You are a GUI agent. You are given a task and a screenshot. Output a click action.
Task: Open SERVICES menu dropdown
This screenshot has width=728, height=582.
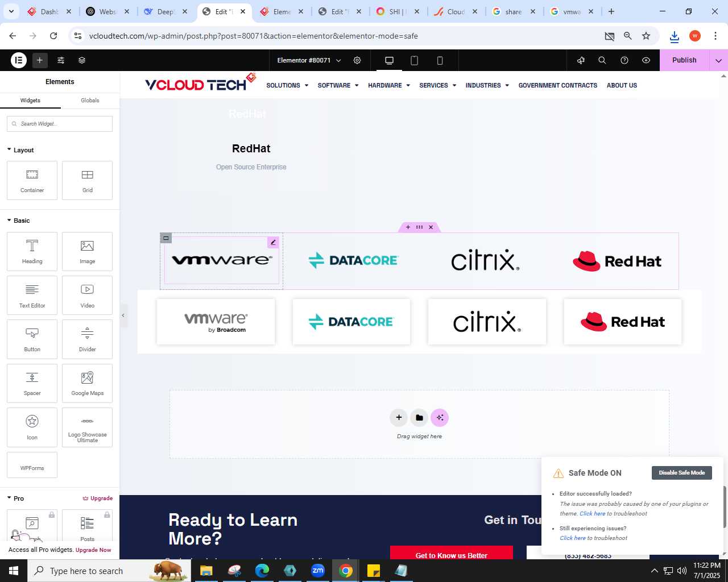click(x=438, y=85)
